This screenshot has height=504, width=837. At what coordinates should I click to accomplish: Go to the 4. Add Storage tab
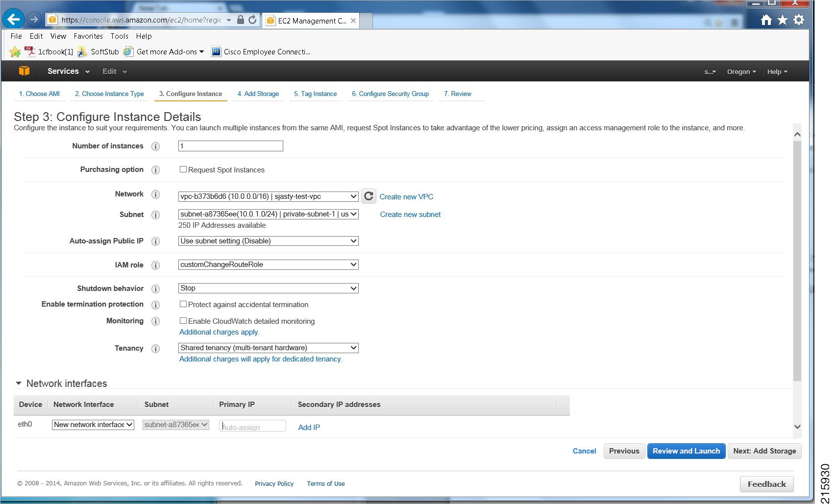(x=258, y=94)
